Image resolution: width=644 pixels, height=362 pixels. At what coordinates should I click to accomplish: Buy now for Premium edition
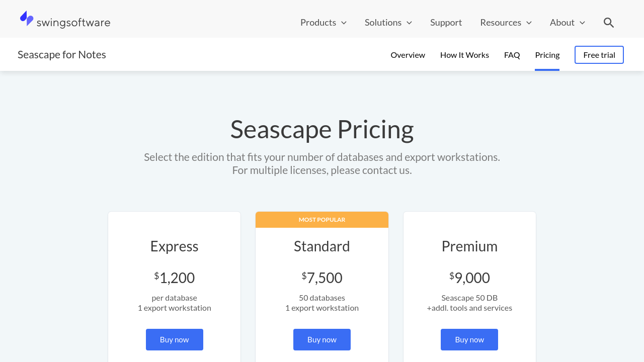click(469, 339)
